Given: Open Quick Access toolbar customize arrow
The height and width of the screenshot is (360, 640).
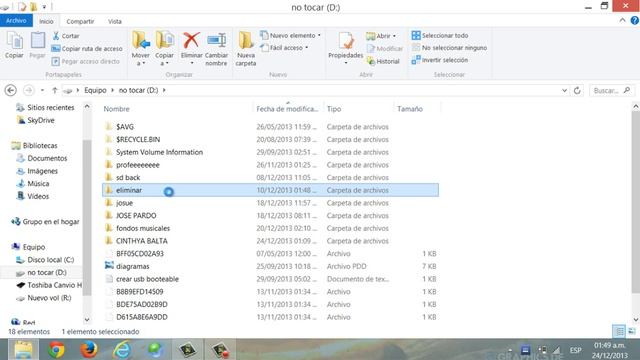Looking at the screenshot, I should (x=44, y=7).
